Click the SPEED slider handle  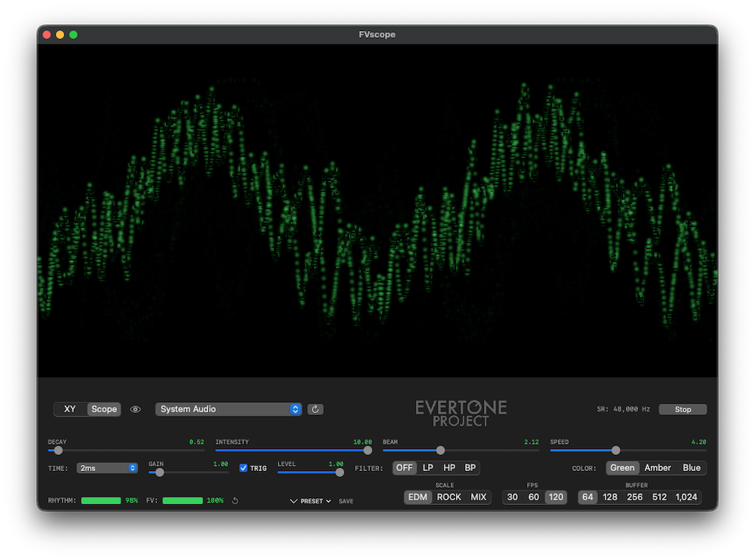click(x=616, y=451)
